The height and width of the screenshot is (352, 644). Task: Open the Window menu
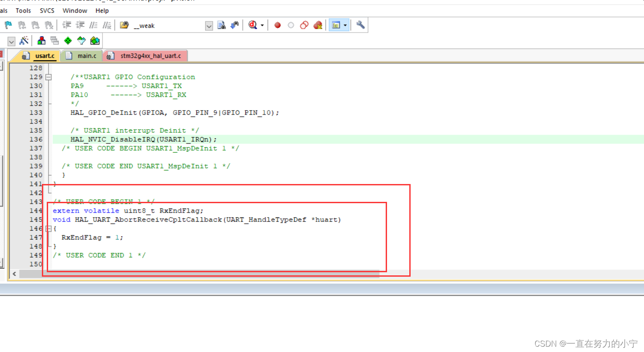tap(75, 10)
